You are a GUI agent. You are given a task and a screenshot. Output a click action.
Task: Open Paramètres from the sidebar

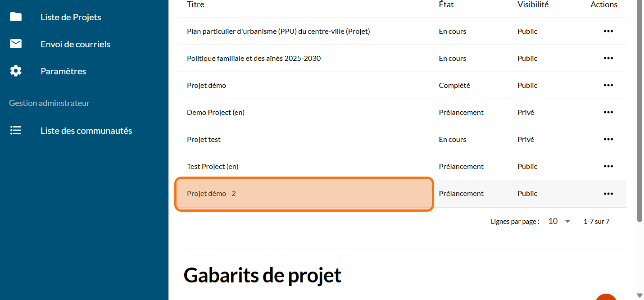pos(63,71)
